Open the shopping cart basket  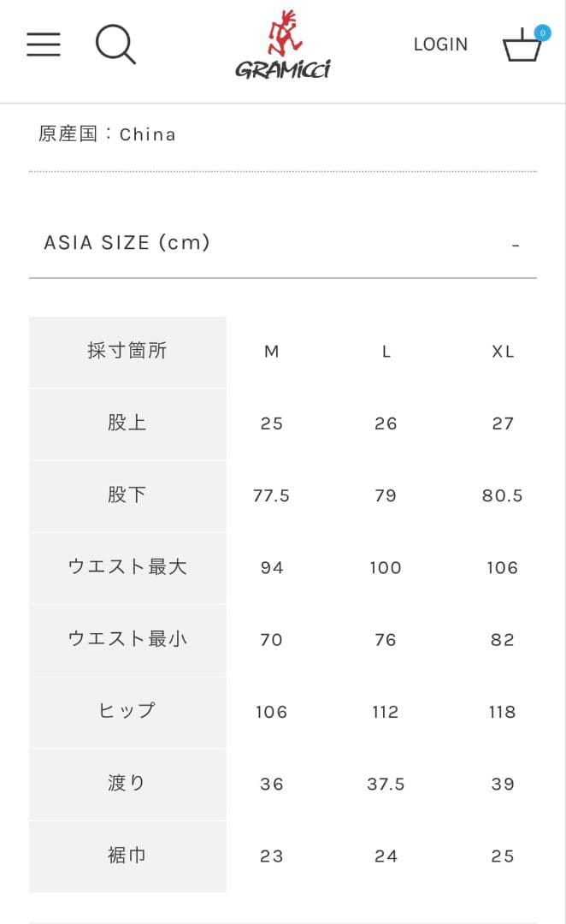click(521, 47)
